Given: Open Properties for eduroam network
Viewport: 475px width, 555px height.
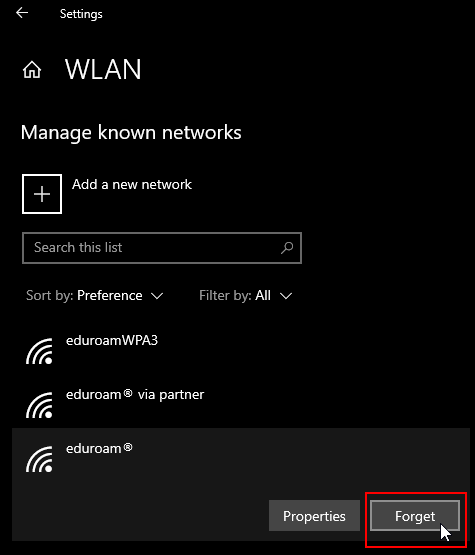Looking at the screenshot, I should (314, 516).
